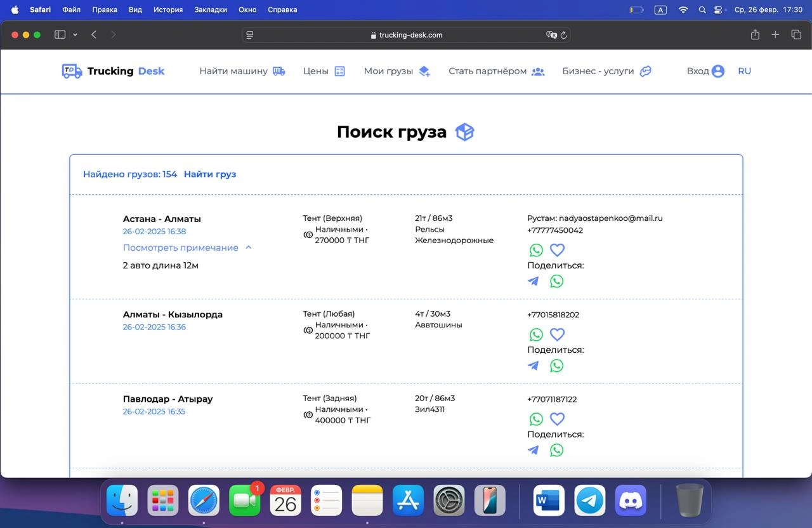Open WhatsApp chat for Алматы - Кызылорда cargo
Viewport: 812px width, 528px height.
coord(536,334)
